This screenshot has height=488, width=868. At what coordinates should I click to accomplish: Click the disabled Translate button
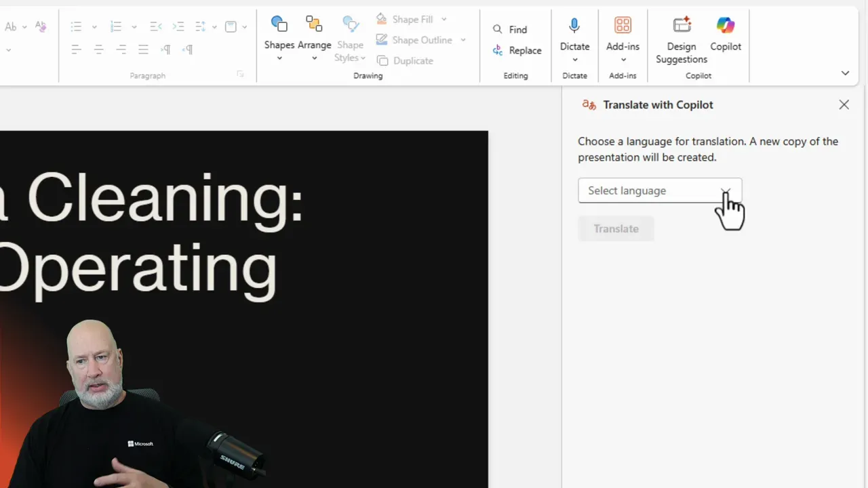616,228
